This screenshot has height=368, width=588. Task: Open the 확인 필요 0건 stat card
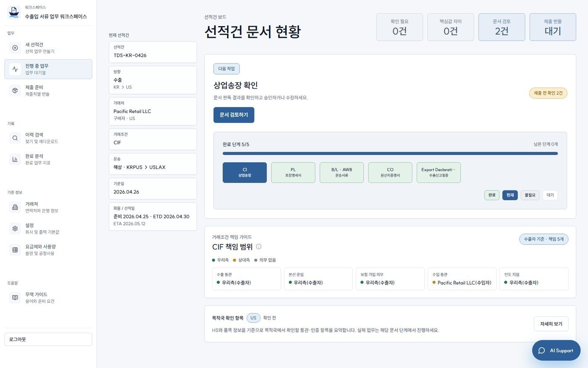coord(399,27)
